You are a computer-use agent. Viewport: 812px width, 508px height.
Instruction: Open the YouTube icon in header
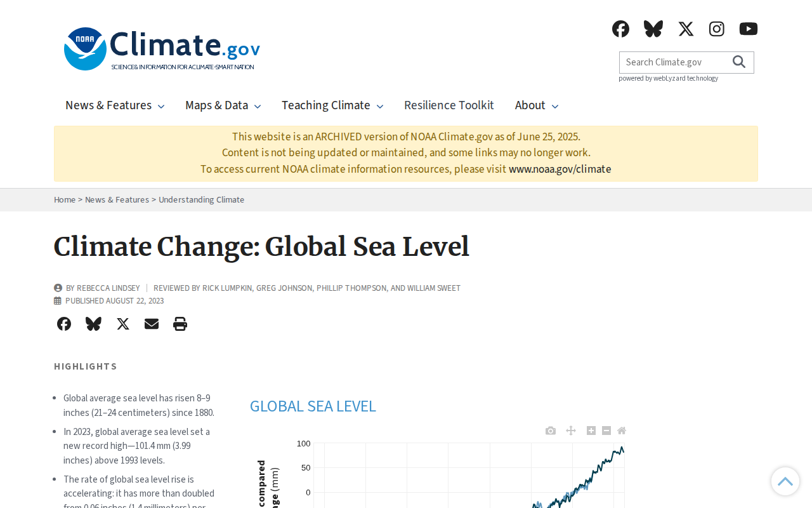[749, 29]
